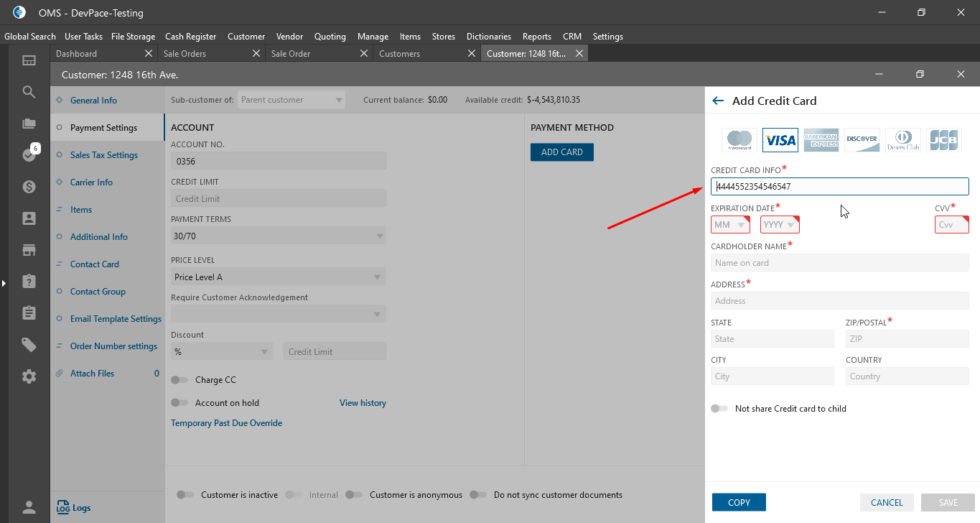
Task: Click the ADD CARD button
Action: [x=562, y=152]
